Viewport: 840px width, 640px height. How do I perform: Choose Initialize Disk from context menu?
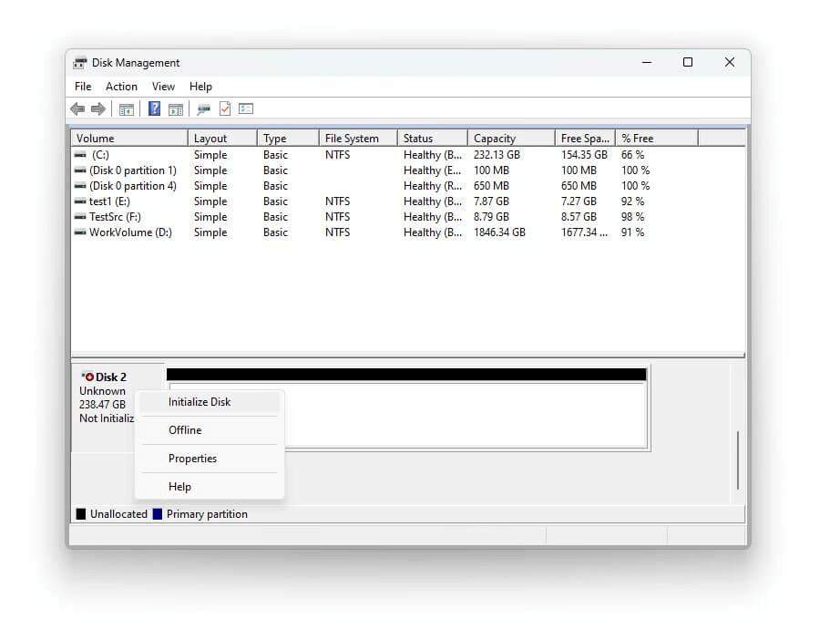(210, 402)
